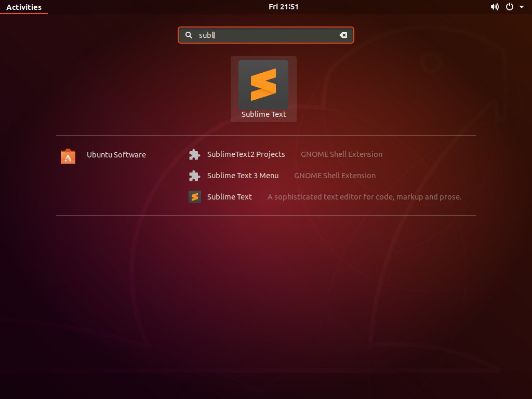Select the Sublime Text row in search results
Screen dimensions: 532x399
[230, 197]
